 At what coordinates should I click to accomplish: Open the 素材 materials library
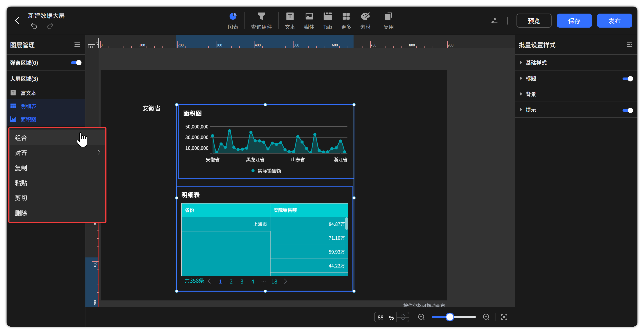tap(365, 21)
